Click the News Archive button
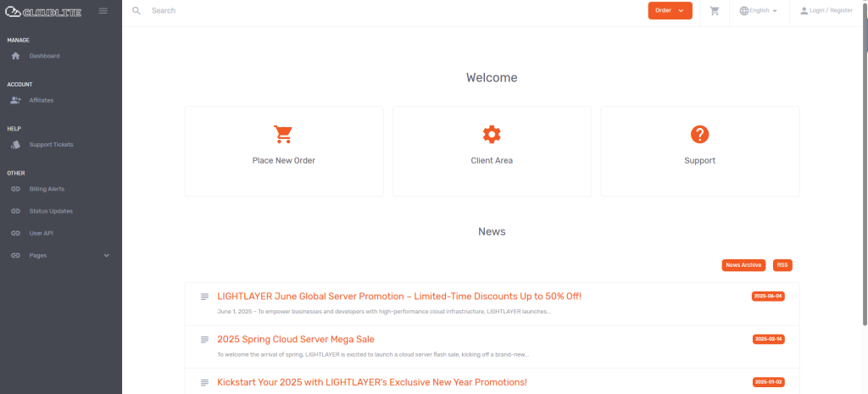Image resolution: width=868 pixels, height=394 pixels. (x=743, y=265)
